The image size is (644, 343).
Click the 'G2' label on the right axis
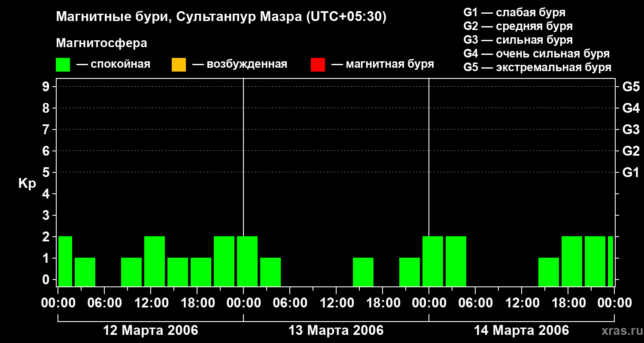pos(631,151)
